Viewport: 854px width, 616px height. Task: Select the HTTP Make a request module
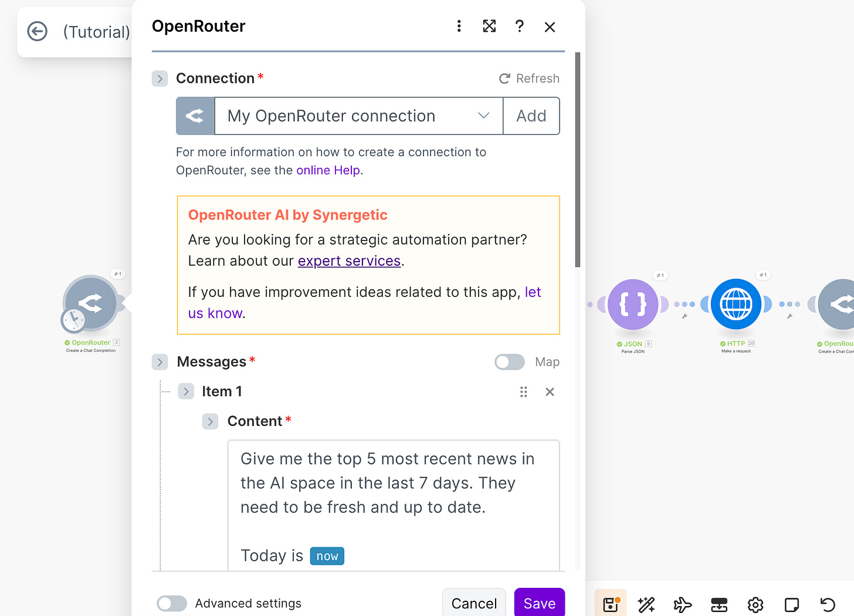point(736,304)
